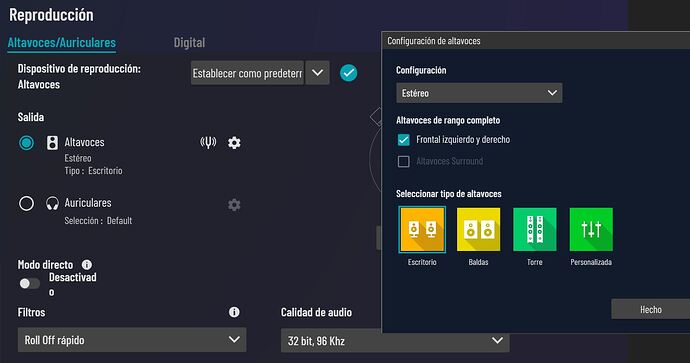Select the Auriculares output radio button
690x363 pixels.
tap(26, 203)
